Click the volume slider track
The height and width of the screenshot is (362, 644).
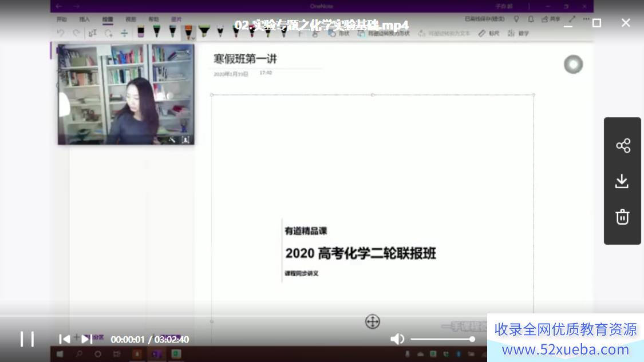442,339
